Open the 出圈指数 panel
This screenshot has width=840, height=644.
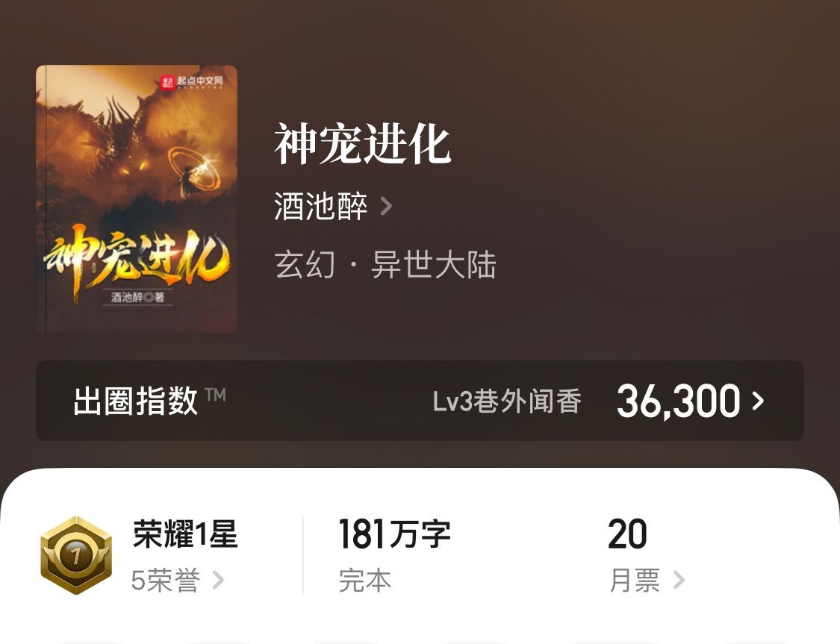420,401
